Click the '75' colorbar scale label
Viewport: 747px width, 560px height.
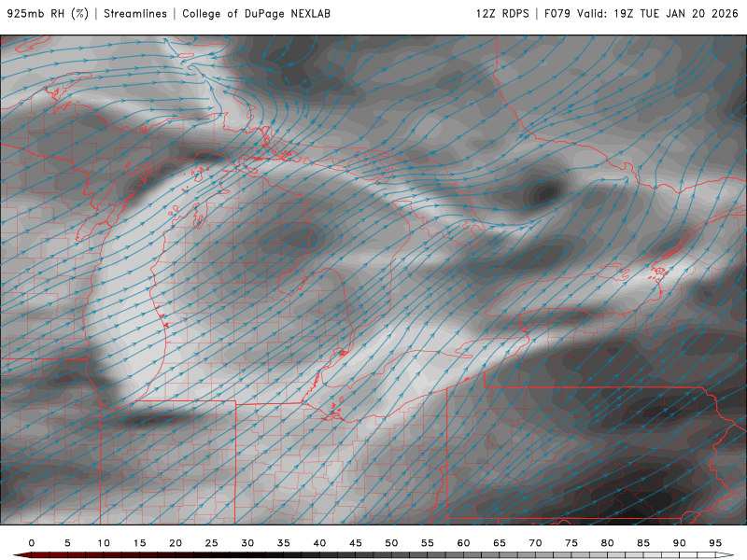571,543
